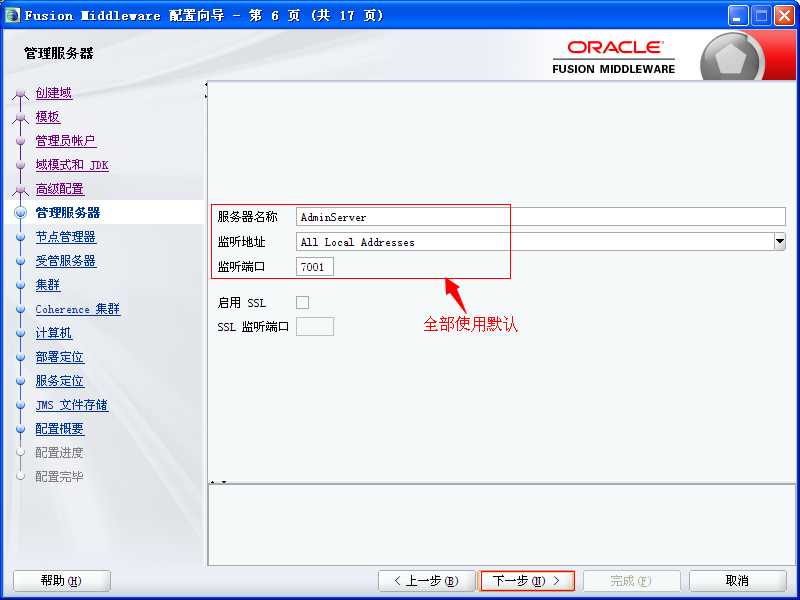This screenshot has width=800, height=600.
Task: Click the 服务器名称 AdminServer text field
Action: (x=541, y=217)
